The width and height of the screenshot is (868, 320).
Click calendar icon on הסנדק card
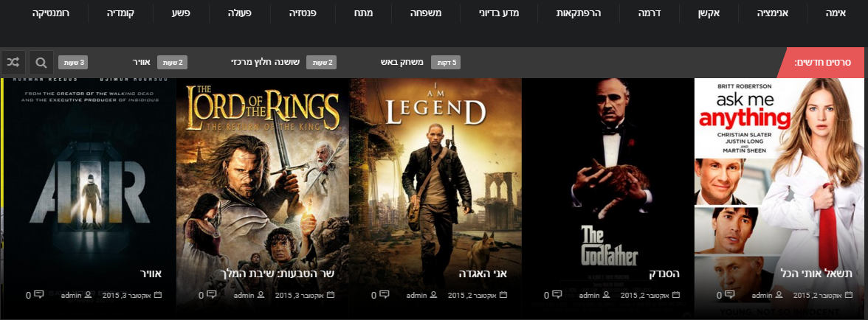click(x=676, y=295)
